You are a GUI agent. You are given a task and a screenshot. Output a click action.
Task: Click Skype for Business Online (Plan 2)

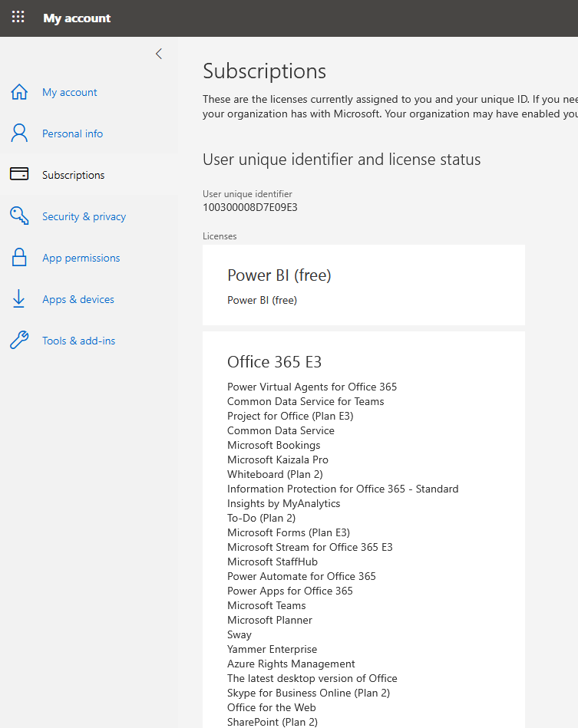click(309, 693)
